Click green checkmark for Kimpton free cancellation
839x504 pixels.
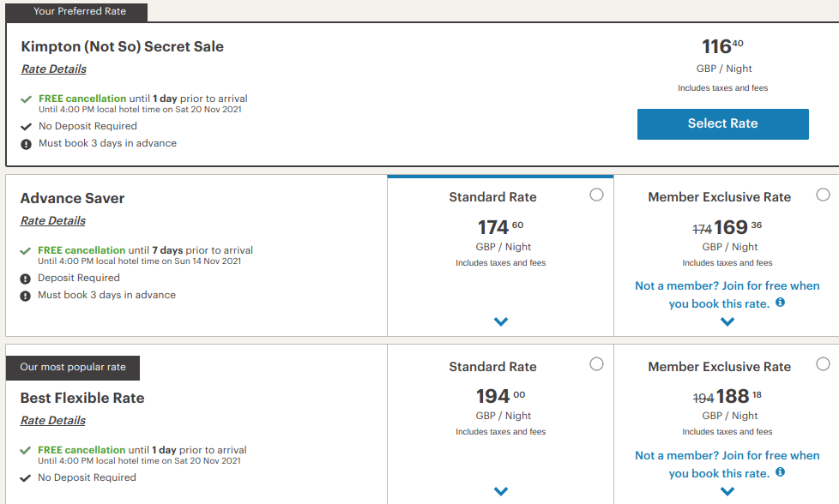coord(27,99)
